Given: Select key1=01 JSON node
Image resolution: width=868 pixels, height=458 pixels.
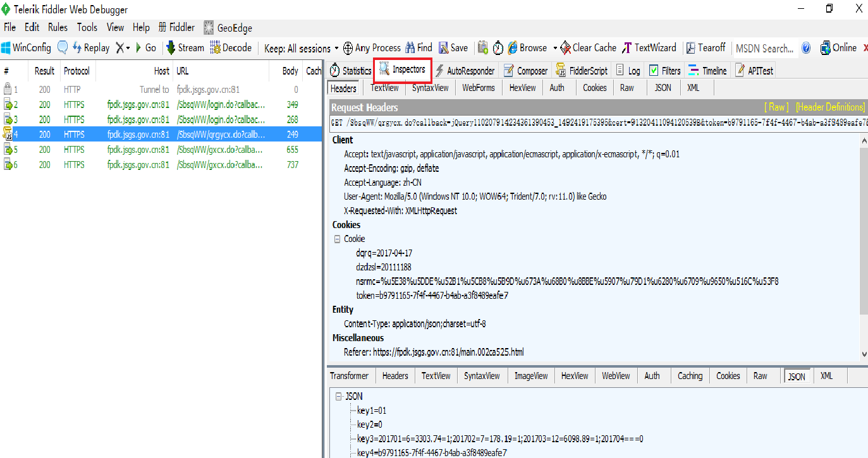Looking at the screenshot, I should click(372, 411).
